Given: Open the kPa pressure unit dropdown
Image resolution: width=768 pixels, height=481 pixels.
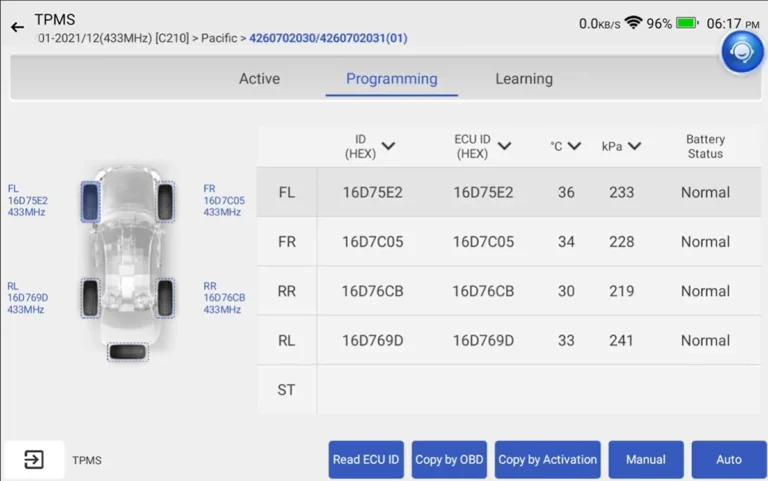Looking at the screenshot, I should (634, 146).
